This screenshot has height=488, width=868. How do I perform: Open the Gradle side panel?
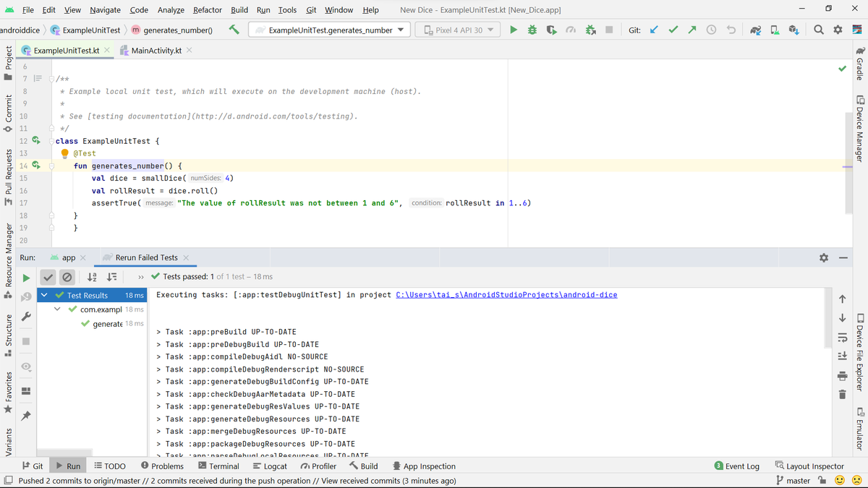(x=860, y=64)
